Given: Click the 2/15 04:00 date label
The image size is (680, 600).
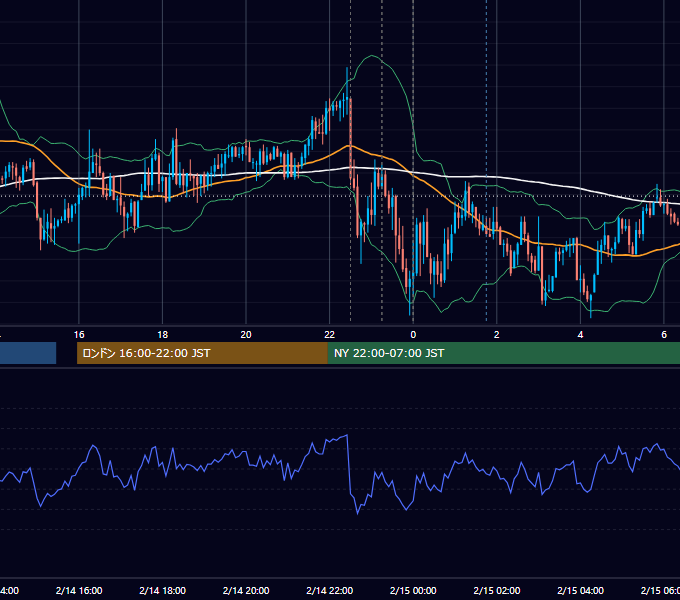Looking at the screenshot, I should pos(580,590).
